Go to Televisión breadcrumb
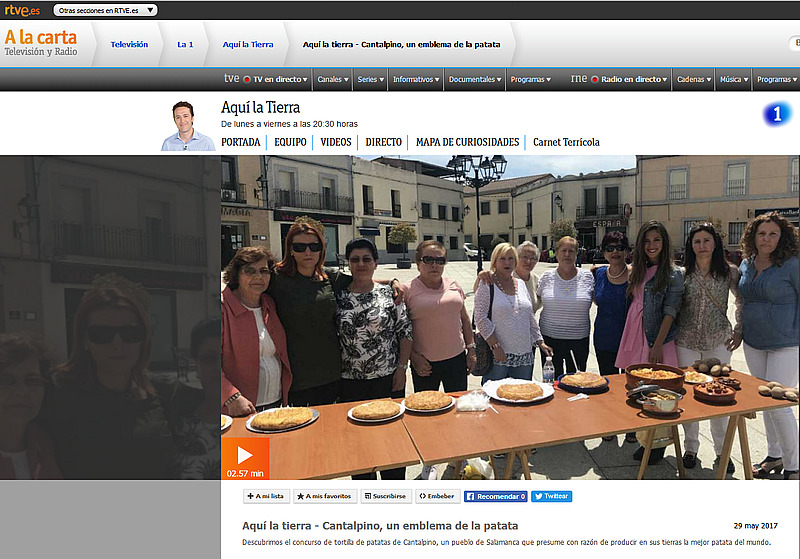This screenshot has width=800, height=559. point(129,44)
